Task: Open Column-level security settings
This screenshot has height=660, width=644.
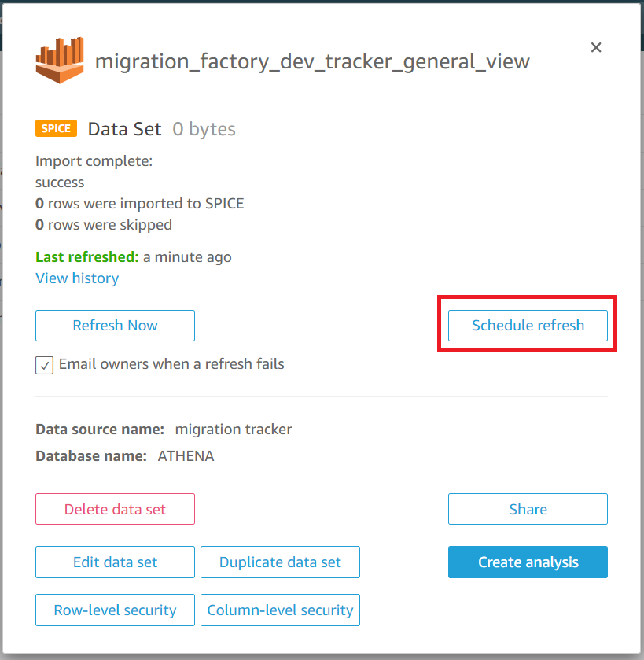Action: (280, 610)
